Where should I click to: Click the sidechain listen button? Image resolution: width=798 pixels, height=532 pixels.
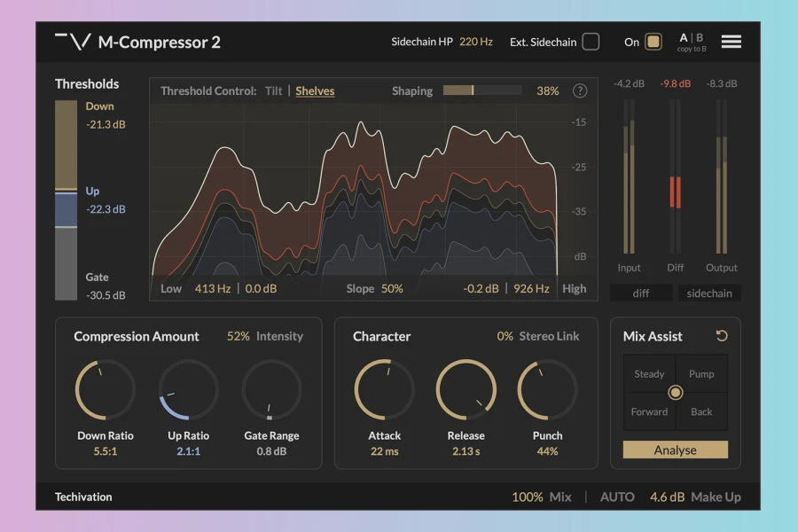(x=709, y=293)
